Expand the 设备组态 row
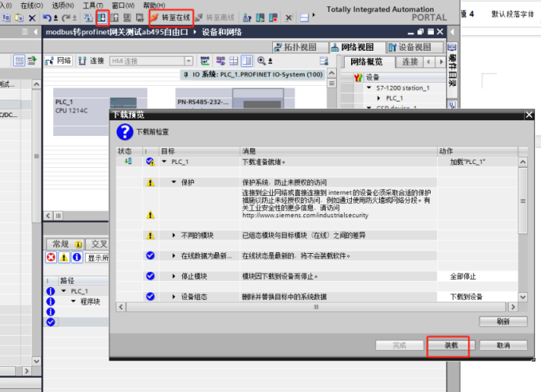 click(174, 297)
